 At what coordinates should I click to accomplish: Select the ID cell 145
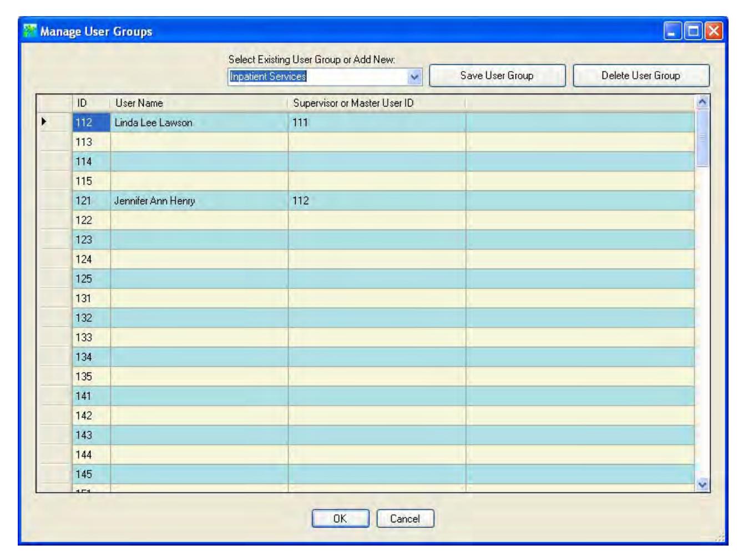(x=92, y=475)
